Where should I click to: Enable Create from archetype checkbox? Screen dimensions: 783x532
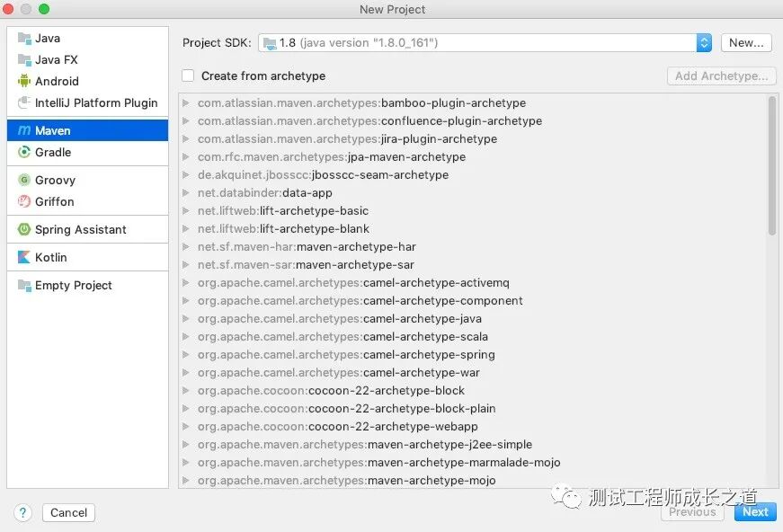pyautogui.click(x=188, y=75)
